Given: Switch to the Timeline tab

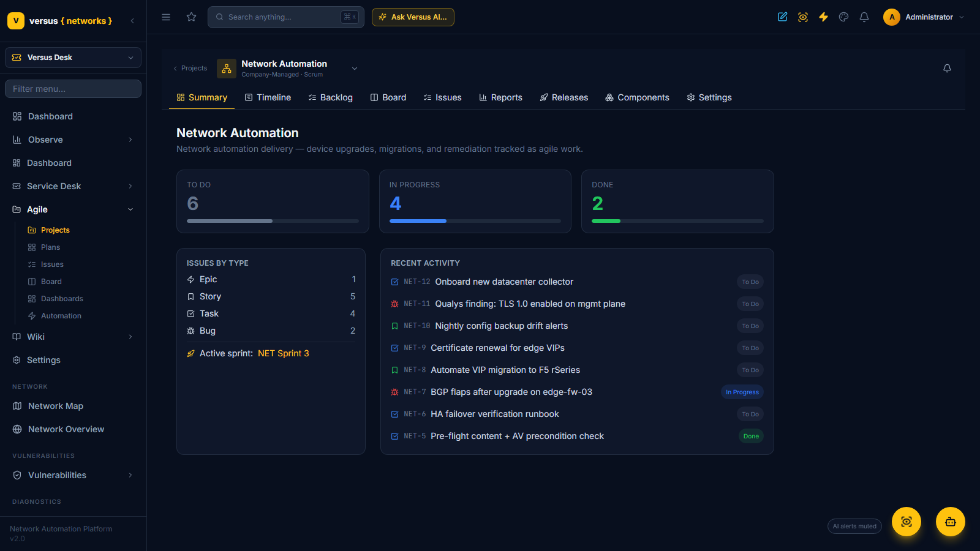Looking at the screenshot, I should click(x=268, y=97).
